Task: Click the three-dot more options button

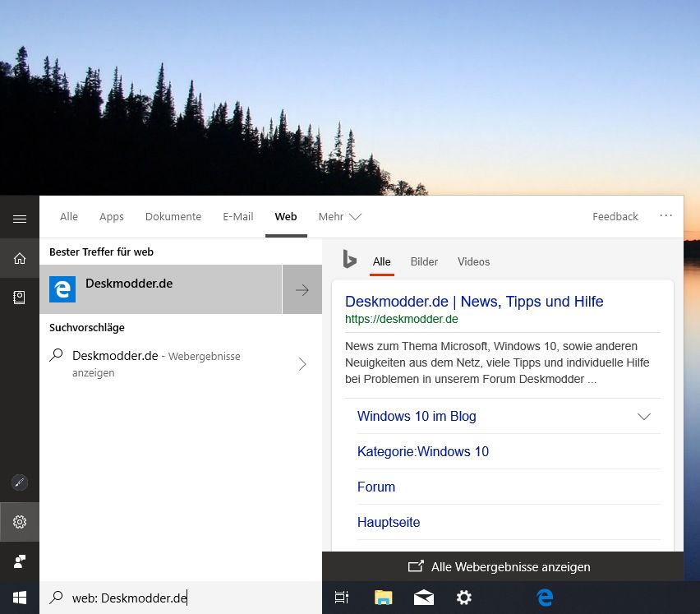Action: click(x=665, y=215)
